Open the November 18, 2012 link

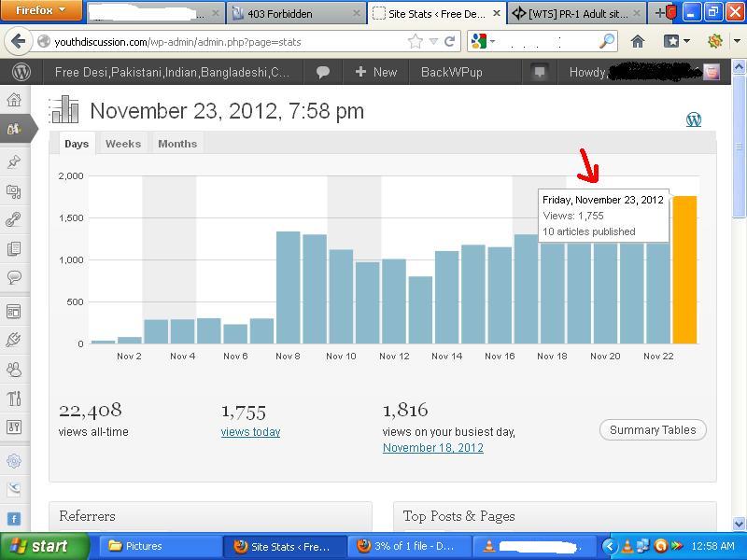432,448
